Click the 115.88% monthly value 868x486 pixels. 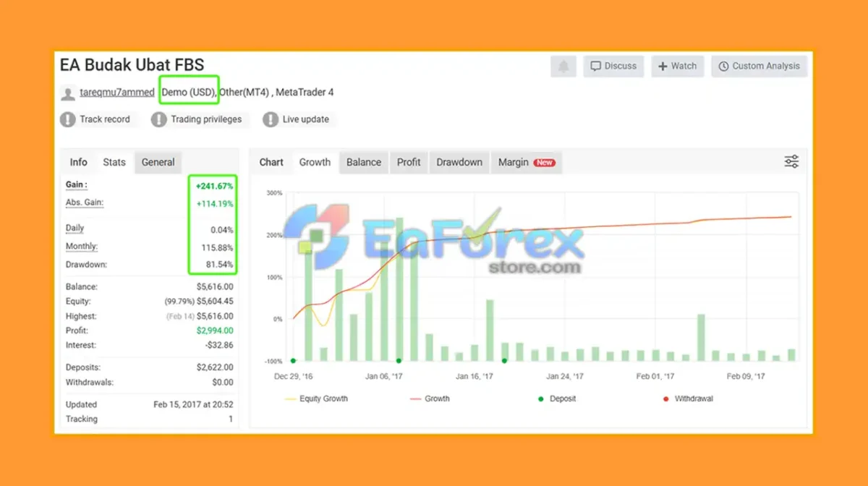pos(217,247)
